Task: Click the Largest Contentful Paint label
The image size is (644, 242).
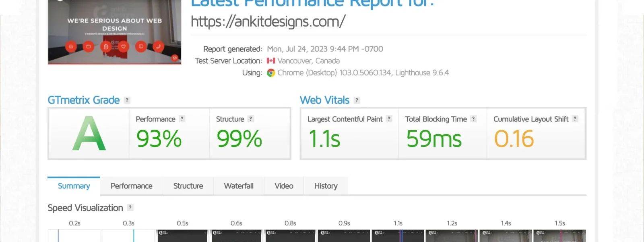Action: pos(345,119)
